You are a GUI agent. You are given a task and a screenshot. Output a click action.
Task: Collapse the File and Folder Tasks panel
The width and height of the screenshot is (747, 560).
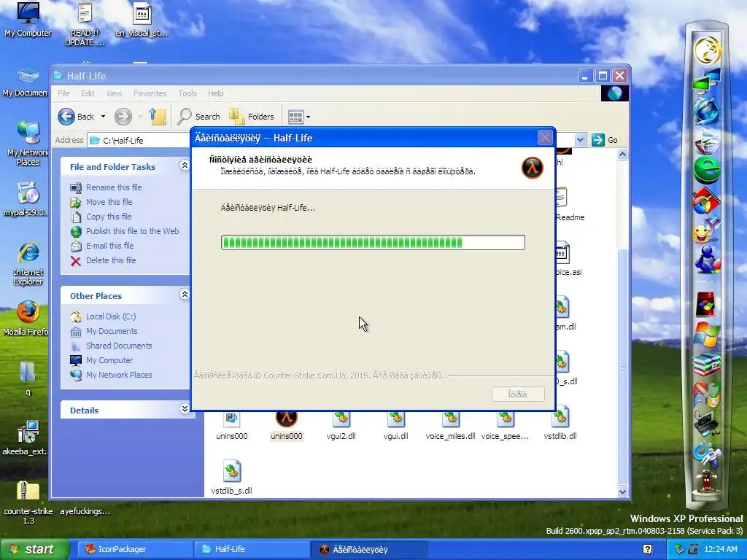click(185, 166)
